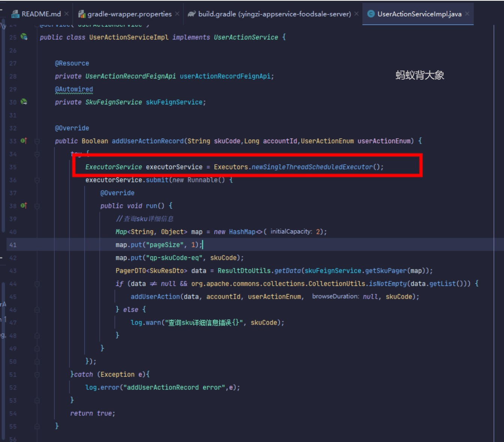Close the UserActionServiceImpl.java tab

tap(467, 14)
